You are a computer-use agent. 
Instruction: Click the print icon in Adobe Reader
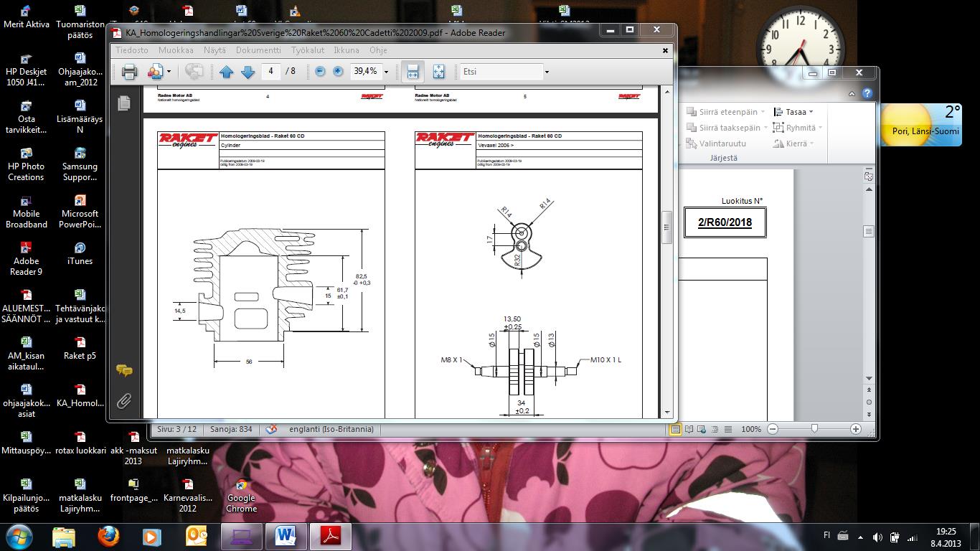pyautogui.click(x=129, y=72)
